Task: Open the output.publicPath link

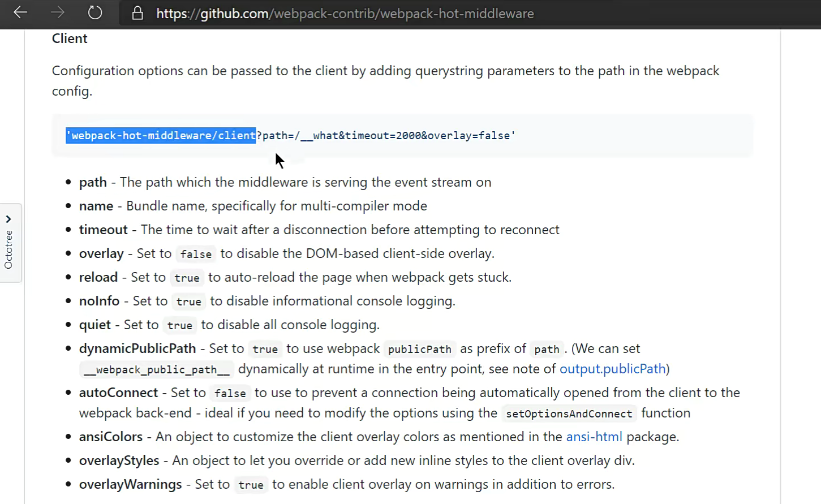Action: (x=612, y=369)
